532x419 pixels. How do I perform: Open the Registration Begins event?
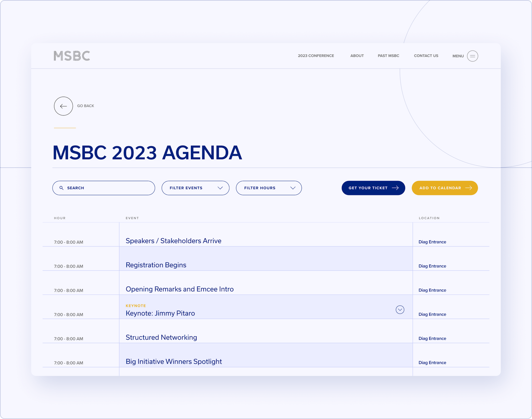coord(156,265)
